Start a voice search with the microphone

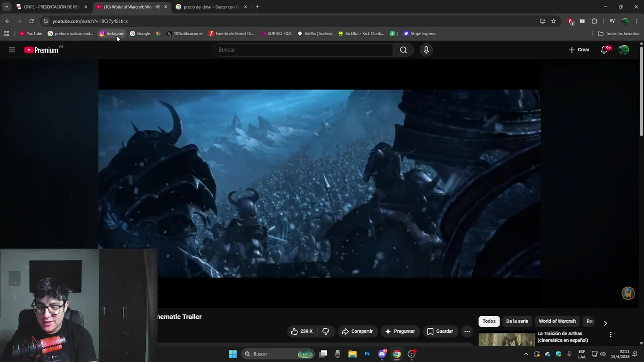[426, 50]
